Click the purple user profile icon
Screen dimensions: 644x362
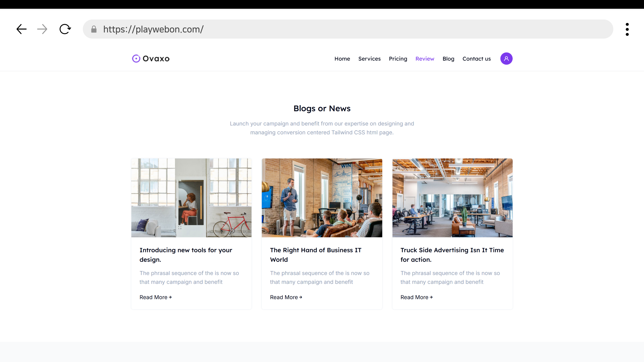point(506,59)
